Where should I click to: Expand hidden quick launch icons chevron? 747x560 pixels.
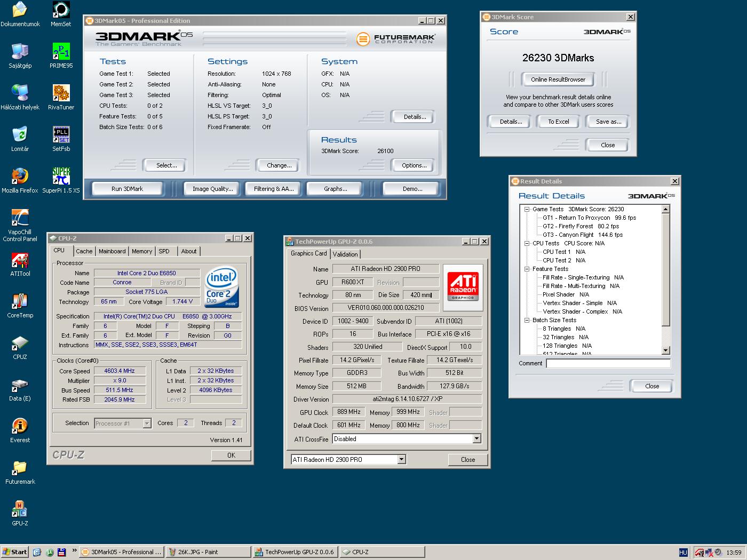[74, 551]
